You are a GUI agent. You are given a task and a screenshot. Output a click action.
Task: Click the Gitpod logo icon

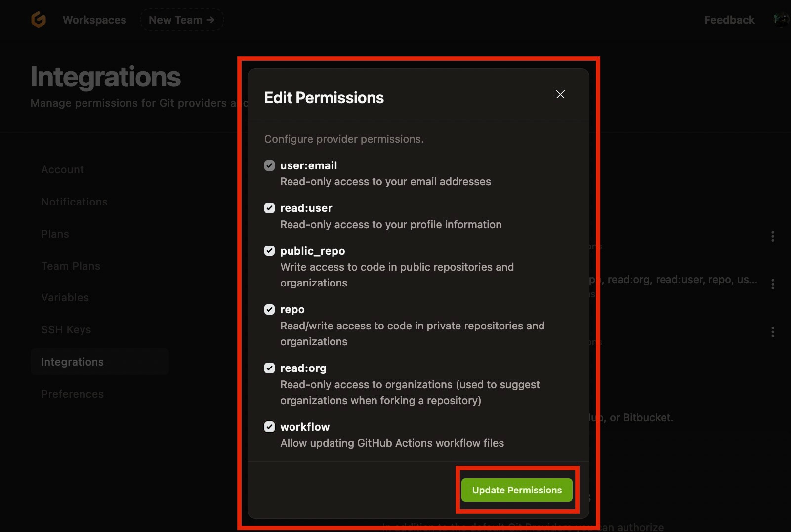coord(39,20)
